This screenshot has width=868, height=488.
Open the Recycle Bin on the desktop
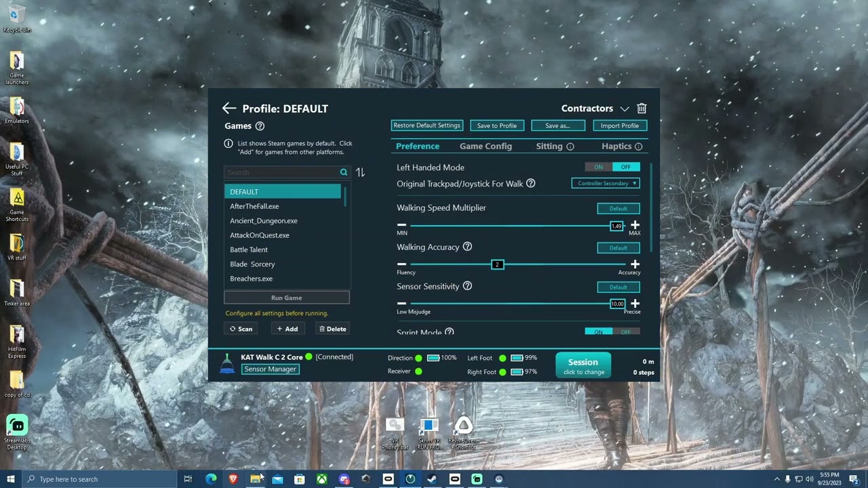click(17, 18)
